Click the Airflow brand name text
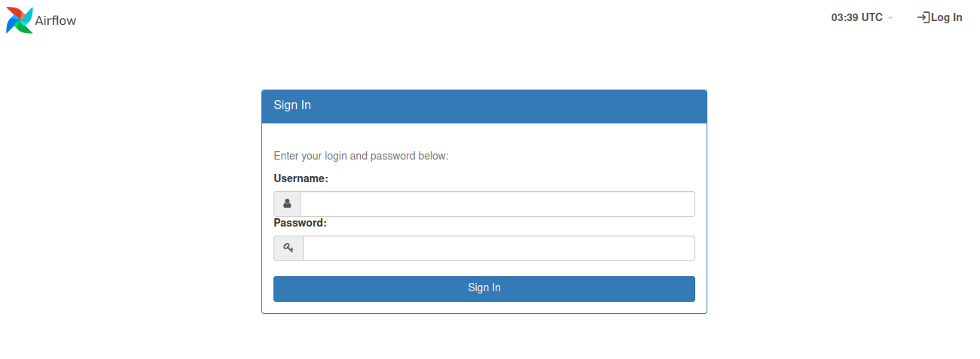 (x=56, y=20)
